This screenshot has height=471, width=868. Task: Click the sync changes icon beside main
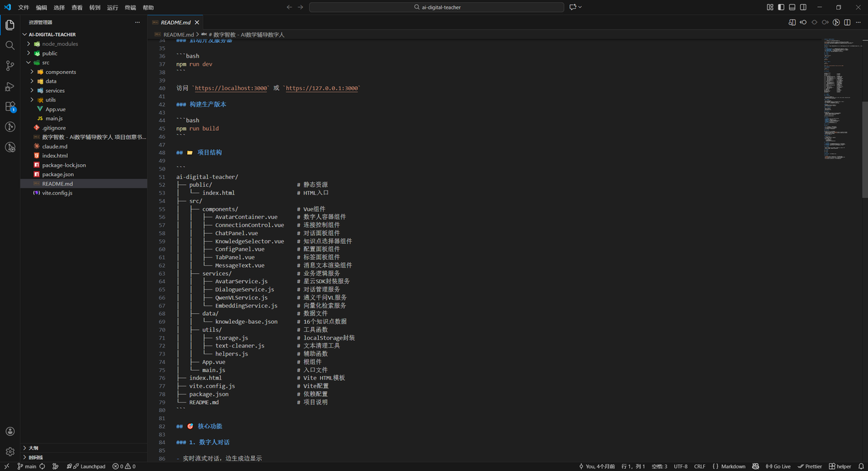[x=42, y=466]
